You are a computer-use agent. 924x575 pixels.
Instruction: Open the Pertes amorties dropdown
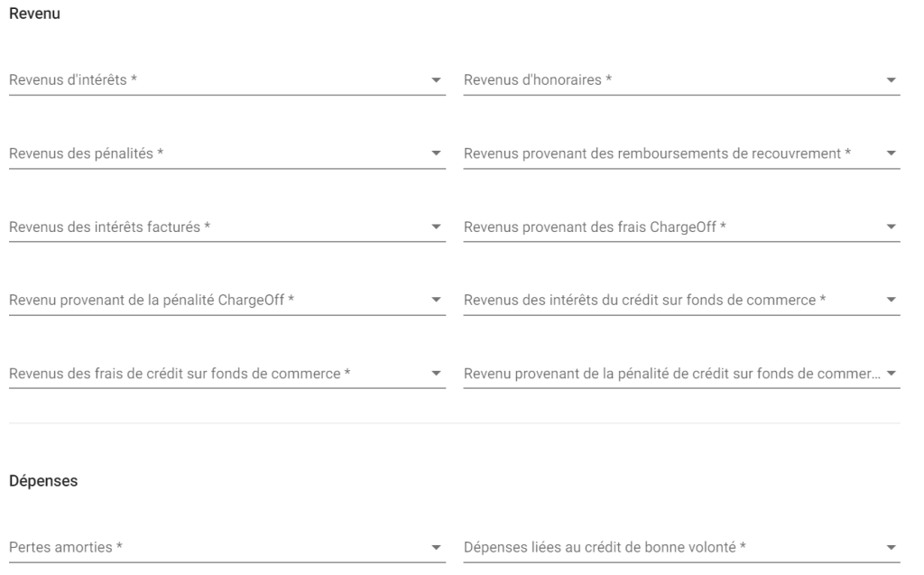coord(226,547)
